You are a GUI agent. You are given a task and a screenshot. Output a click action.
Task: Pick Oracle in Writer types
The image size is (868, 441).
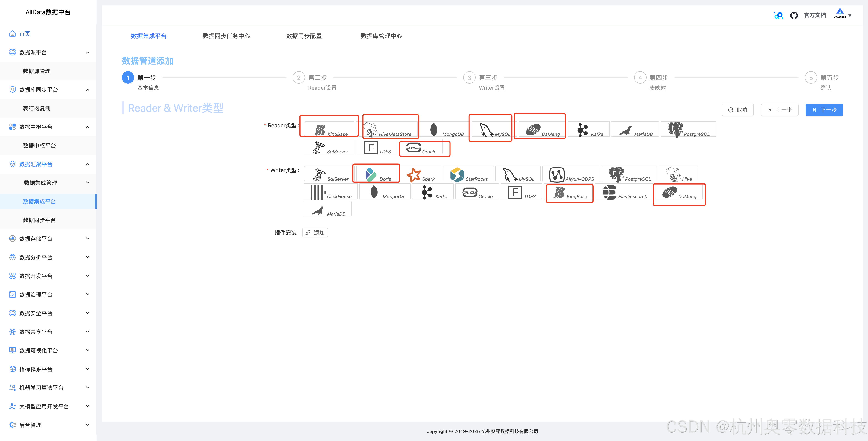(477, 192)
